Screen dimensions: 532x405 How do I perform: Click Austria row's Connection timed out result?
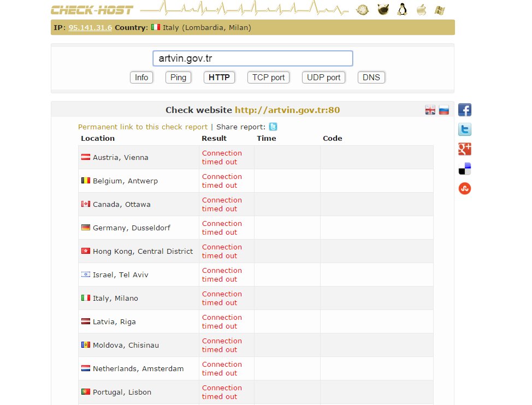tap(222, 157)
